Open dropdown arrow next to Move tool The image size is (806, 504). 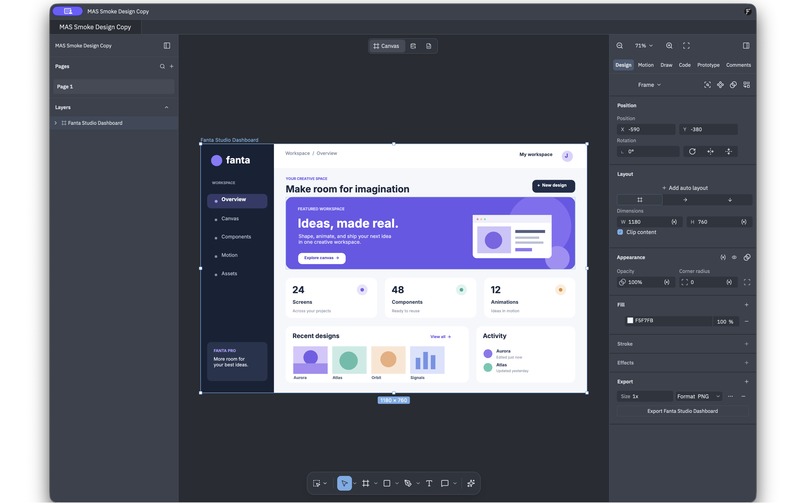(x=354, y=483)
